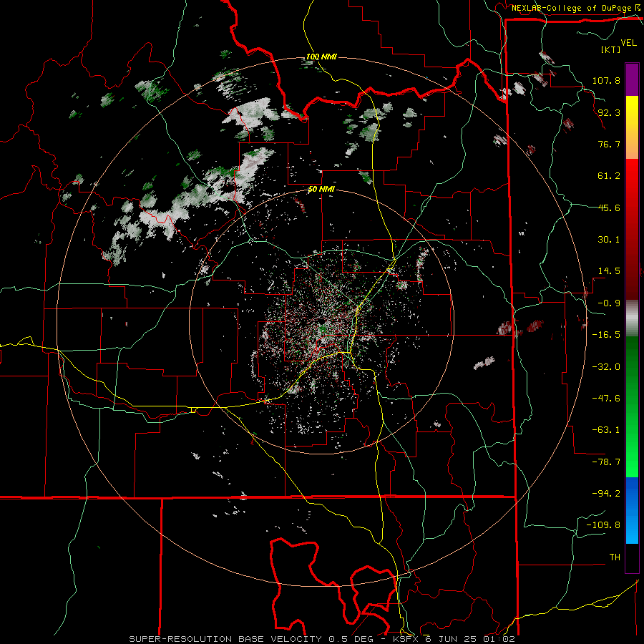Click the -63.1 velocity scale value
The height and width of the screenshot is (644, 644).
[606, 430]
